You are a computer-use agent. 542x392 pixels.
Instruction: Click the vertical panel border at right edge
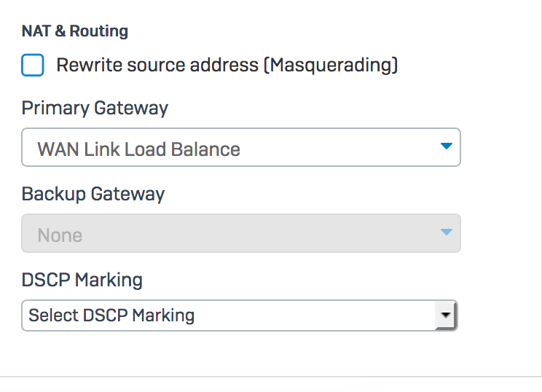pos(539,188)
